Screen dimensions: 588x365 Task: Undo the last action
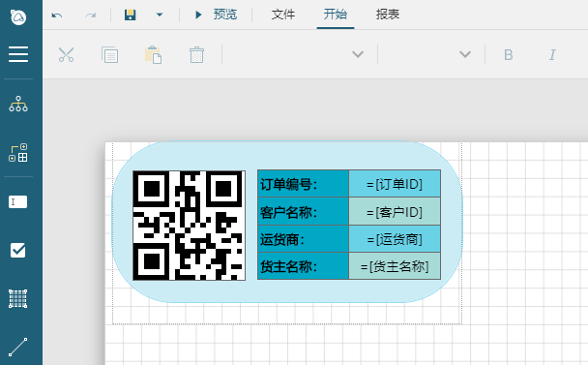pos(57,15)
